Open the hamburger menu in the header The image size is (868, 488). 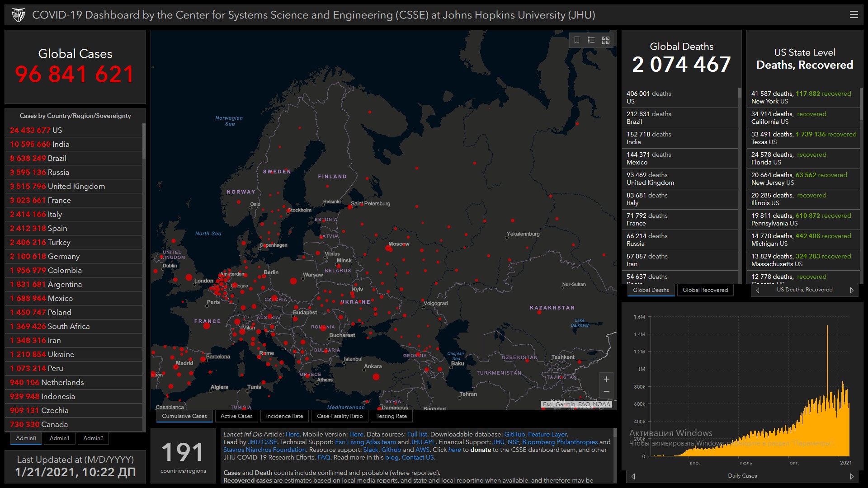[854, 15]
